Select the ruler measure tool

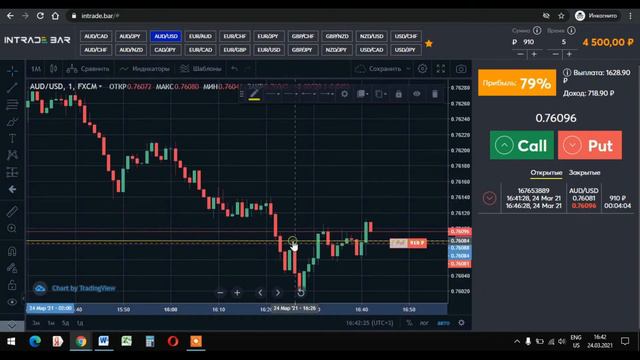click(12, 211)
